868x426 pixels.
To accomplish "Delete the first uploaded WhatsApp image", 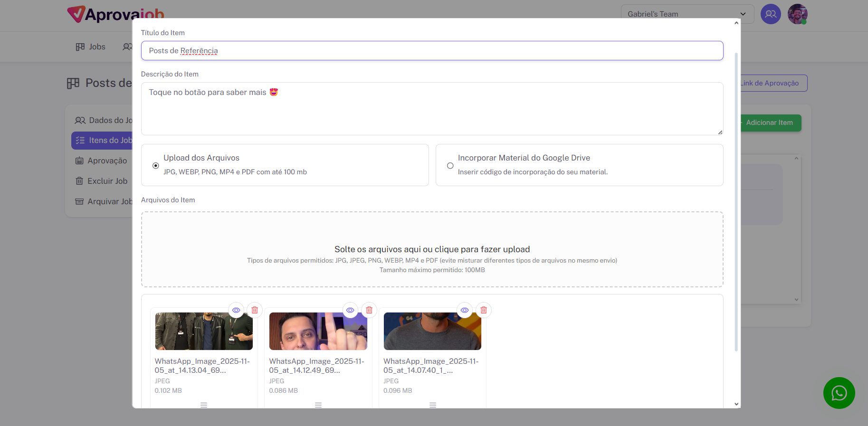I will (x=255, y=310).
